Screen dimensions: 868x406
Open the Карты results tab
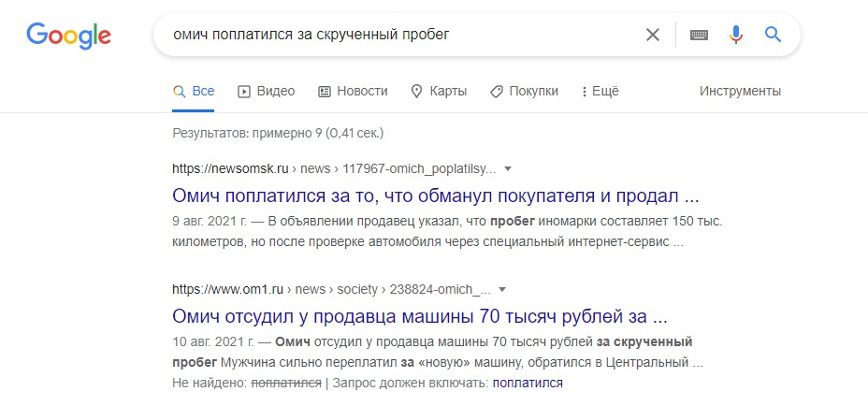pos(439,91)
